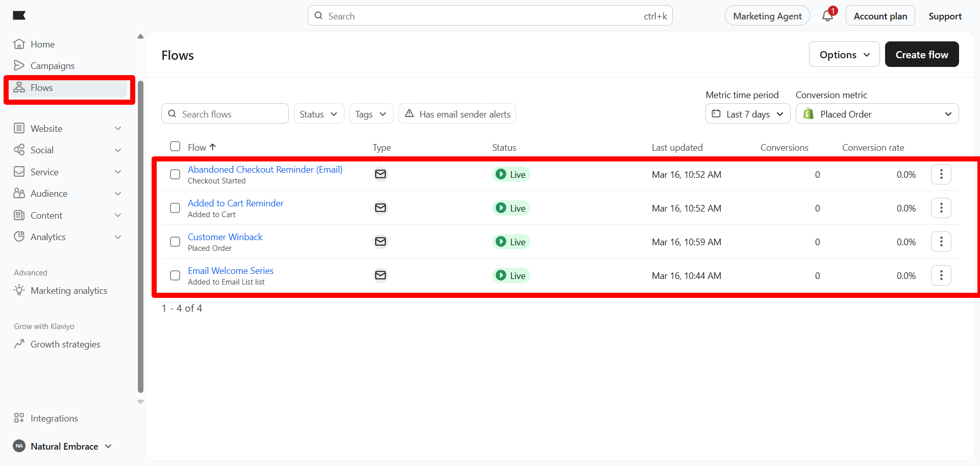Screen dimensions: 980x466
Task: Click into the Search flows field
Action: (230, 114)
